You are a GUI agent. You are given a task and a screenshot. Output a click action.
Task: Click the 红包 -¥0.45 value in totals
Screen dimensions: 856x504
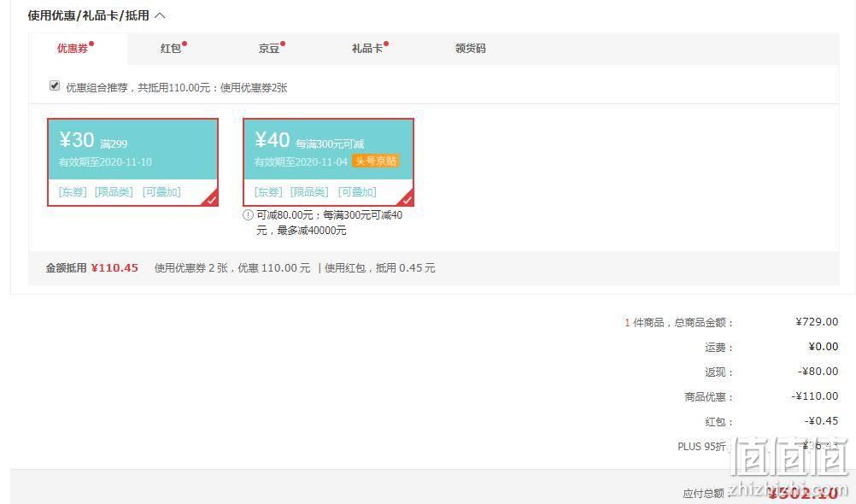[822, 421]
